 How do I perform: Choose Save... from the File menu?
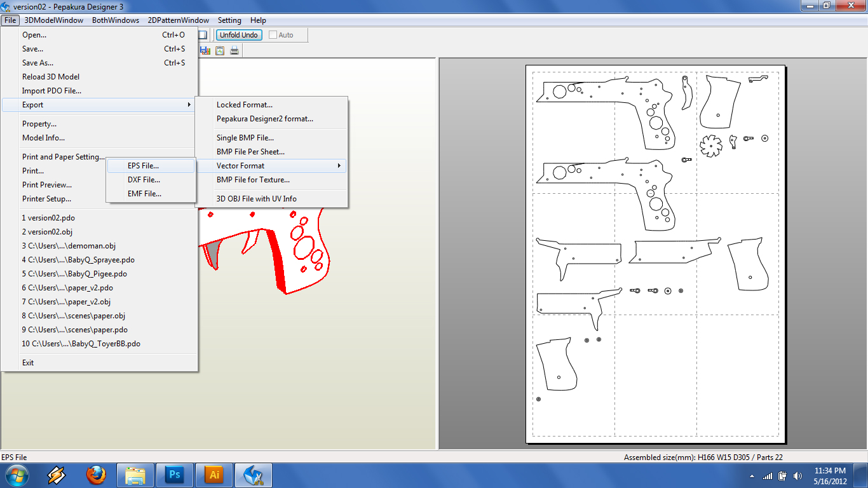click(99, 49)
